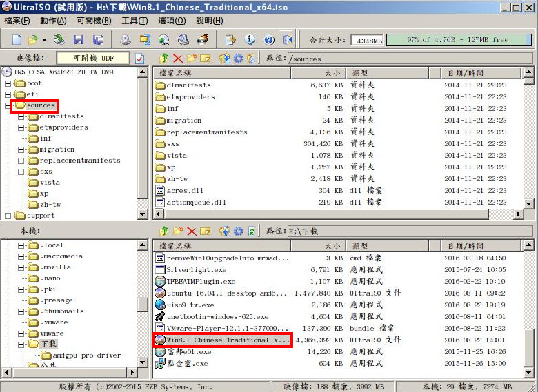
Task: Expand the replacementmanifests tree node
Action: (x=21, y=161)
